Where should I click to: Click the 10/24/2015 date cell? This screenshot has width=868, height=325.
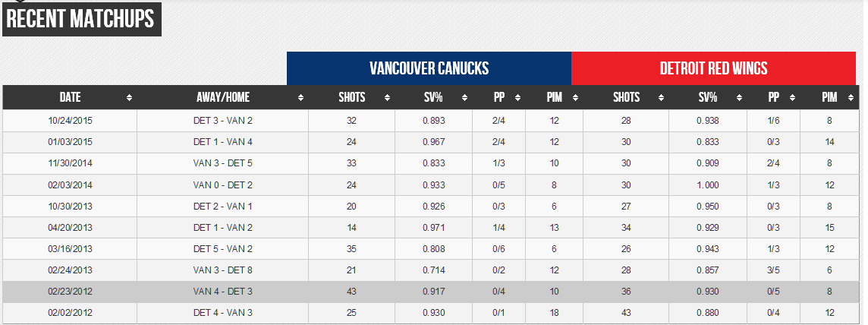click(70, 121)
